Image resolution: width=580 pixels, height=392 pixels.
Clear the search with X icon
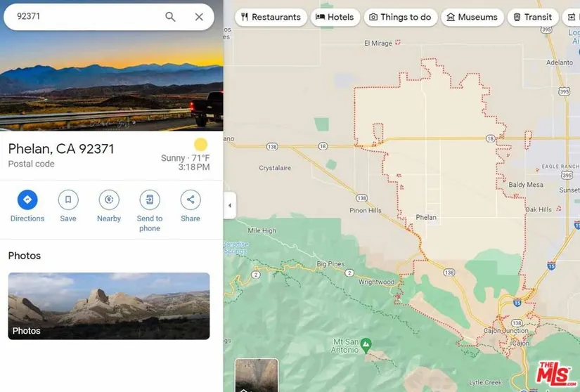coord(199,17)
